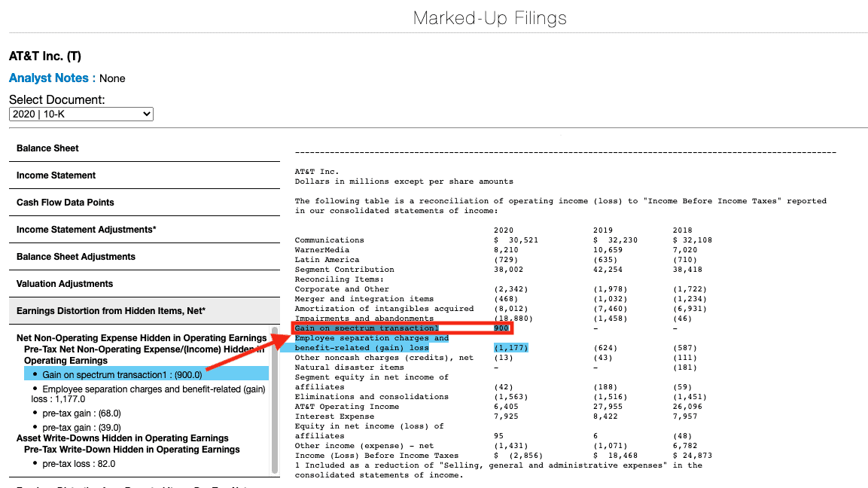Select the pre-tax loss 82.0 item
This screenshot has width=868, height=488.
click(x=78, y=464)
